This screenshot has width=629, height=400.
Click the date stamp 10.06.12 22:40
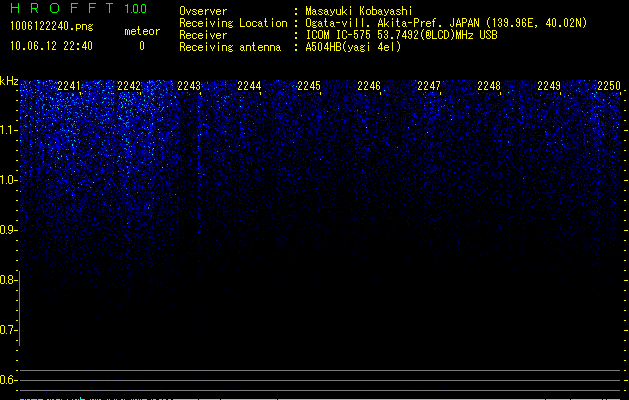click(x=51, y=46)
